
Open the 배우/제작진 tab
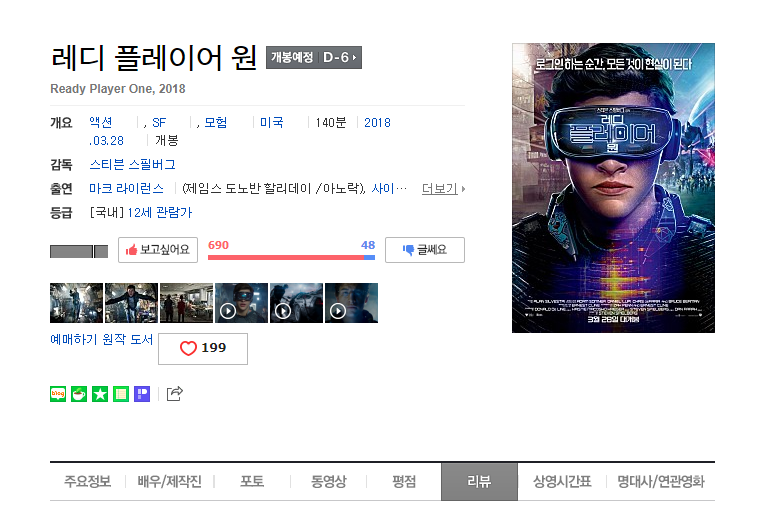click(x=169, y=481)
